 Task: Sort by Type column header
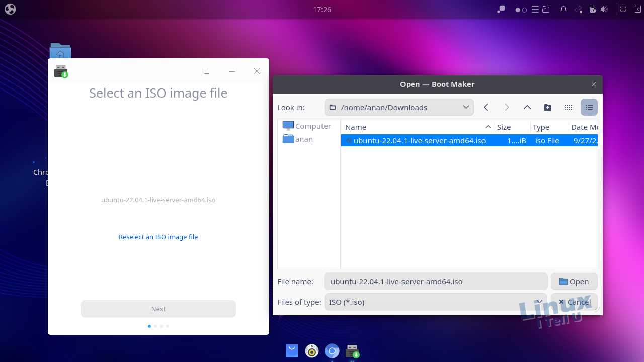pyautogui.click(x=549, y=127)
